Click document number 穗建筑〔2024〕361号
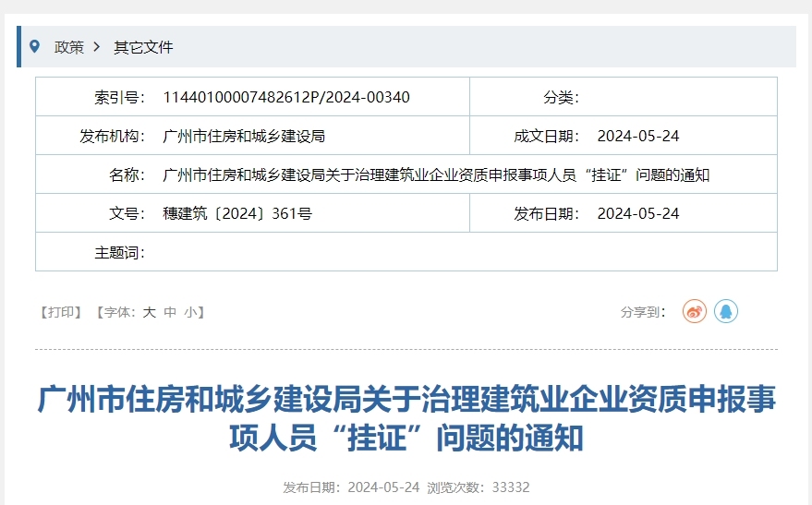The height and width of the screenshot is (505, 812). (x=237, y=213)
